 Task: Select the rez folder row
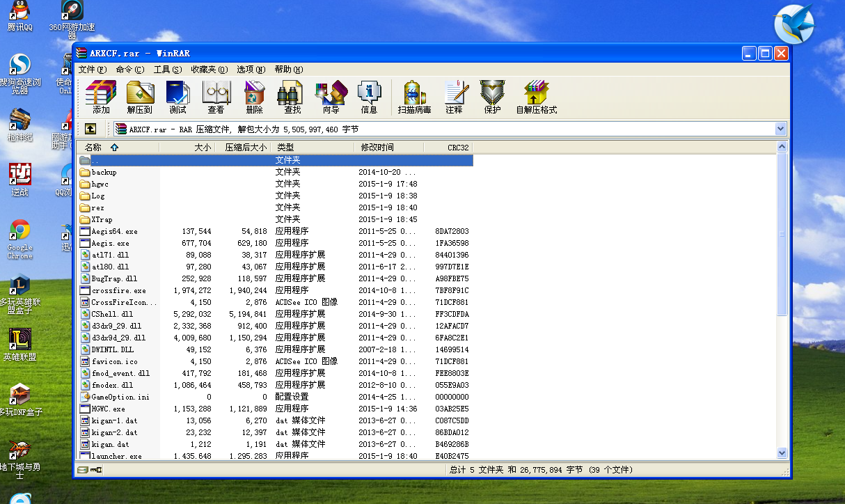[275, 207]
